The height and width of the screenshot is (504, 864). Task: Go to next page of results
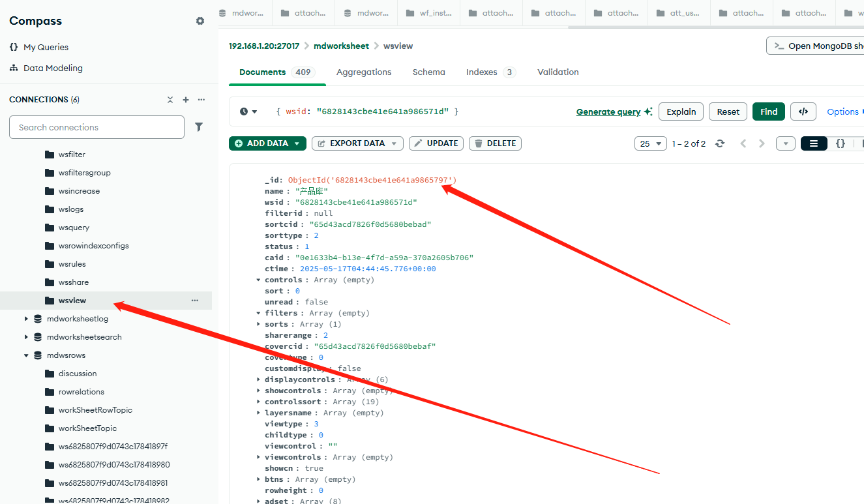(x=762, y=143)
